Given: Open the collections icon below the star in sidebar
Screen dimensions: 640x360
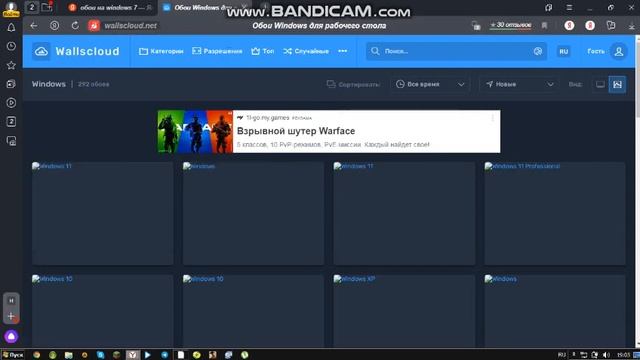Looking at the screenshot, I should coord(11,84).
